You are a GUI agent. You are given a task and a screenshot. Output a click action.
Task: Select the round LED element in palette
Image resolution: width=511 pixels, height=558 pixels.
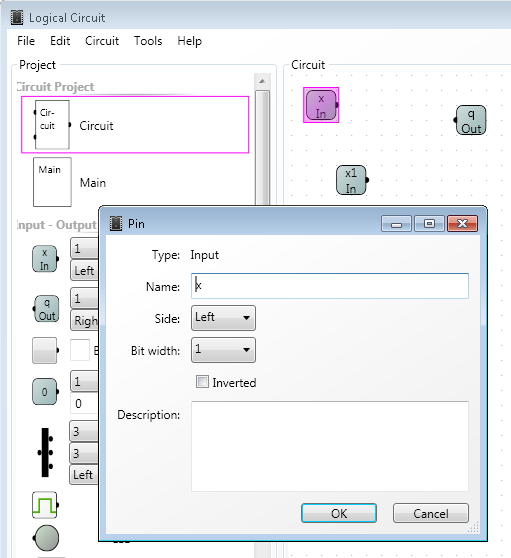click(x=46, y=538)
